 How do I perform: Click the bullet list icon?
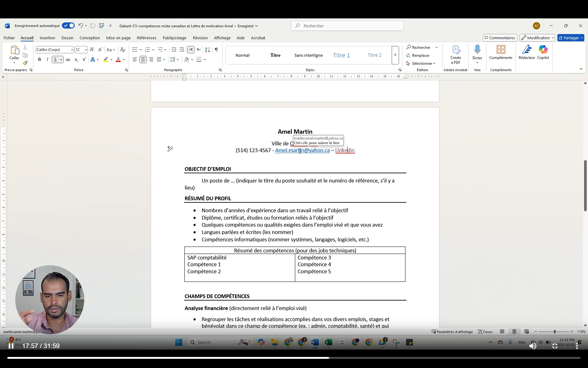pyautogui.click(x=135, y=50)
